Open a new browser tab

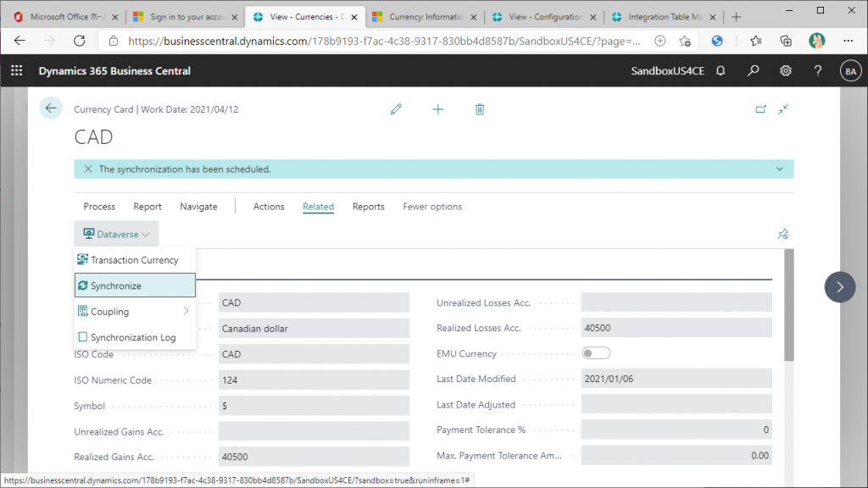(x=736, y=17)
